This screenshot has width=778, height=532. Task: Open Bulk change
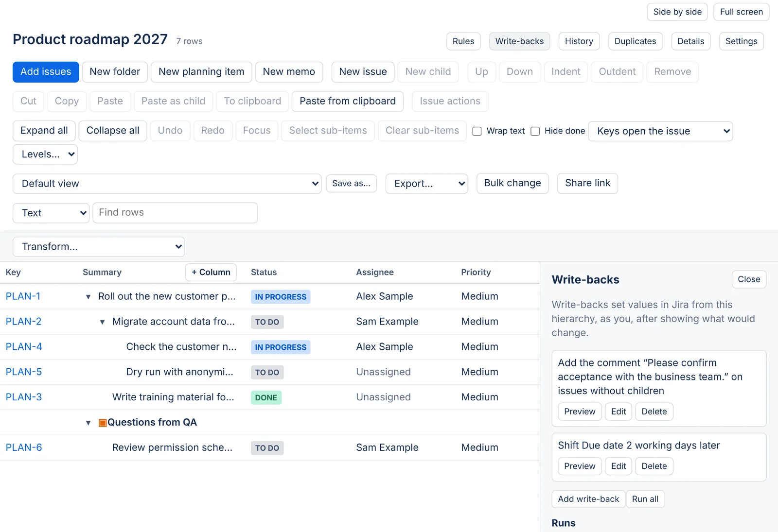(513, 183)
